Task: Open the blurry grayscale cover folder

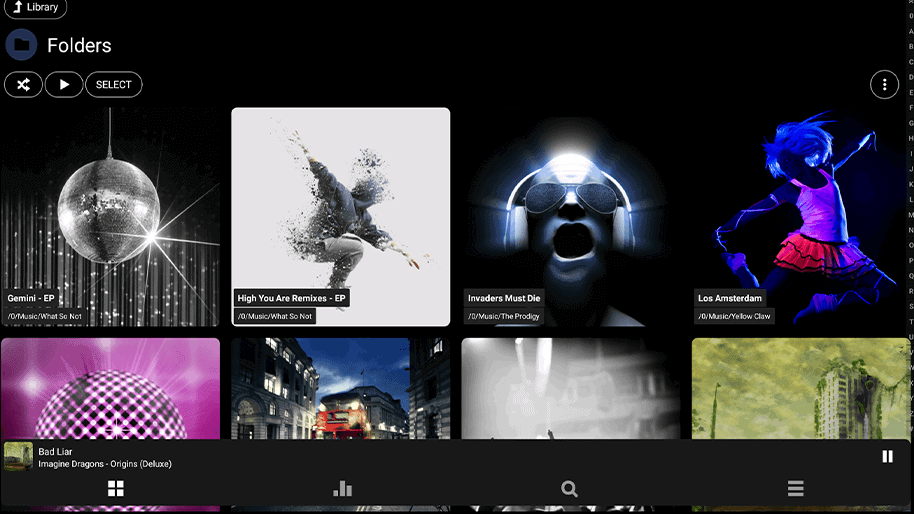Action: pyautogui.click(x=571, y=389)
